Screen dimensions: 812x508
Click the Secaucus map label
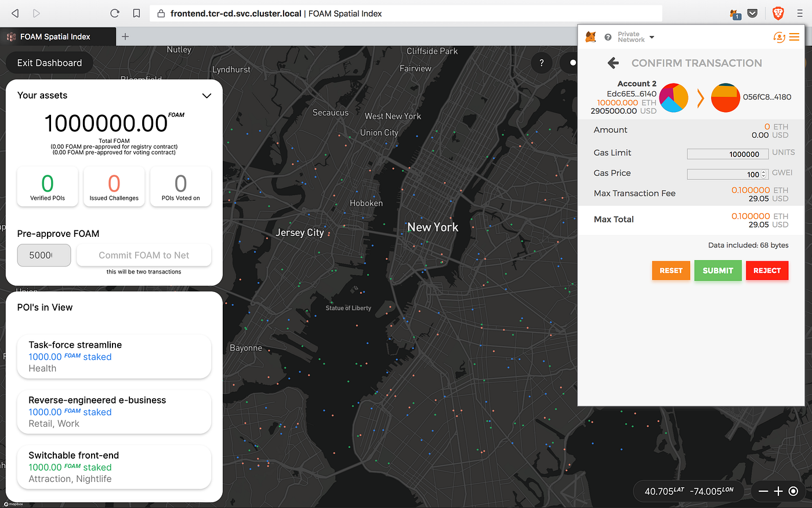pyautogui.click(x=331, y=113)
